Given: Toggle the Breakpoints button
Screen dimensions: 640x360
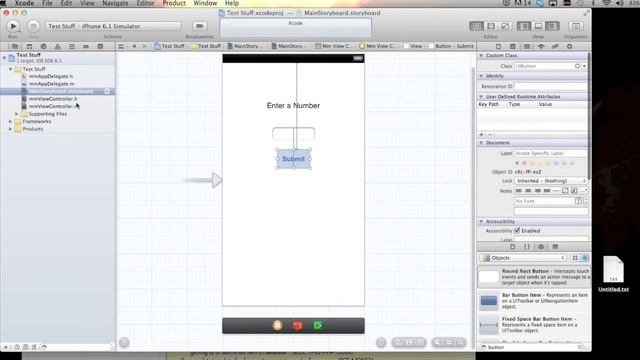Looking at the screenshot, I should [x=200, y=26].
